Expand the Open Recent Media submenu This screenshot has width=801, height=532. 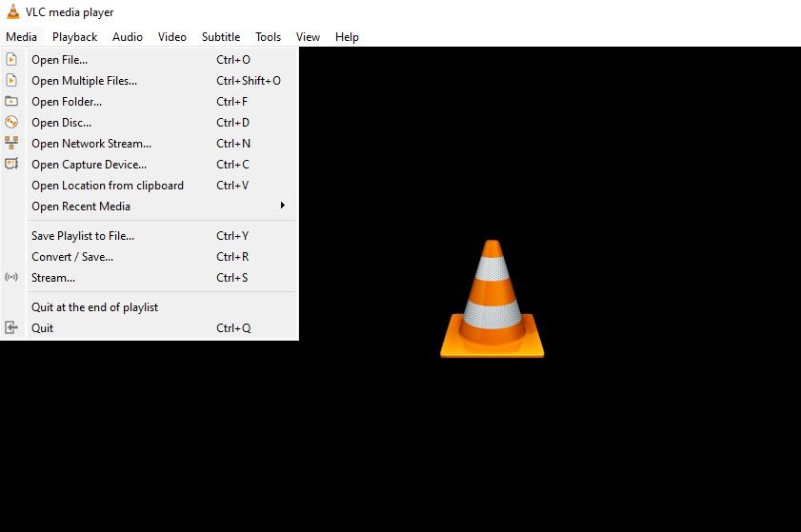coord(150,207)
